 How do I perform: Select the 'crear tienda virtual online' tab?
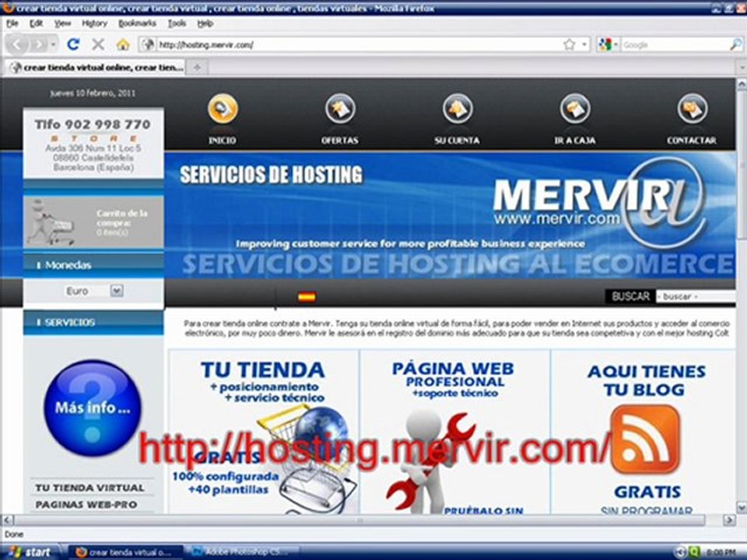[x=96, y=68]
